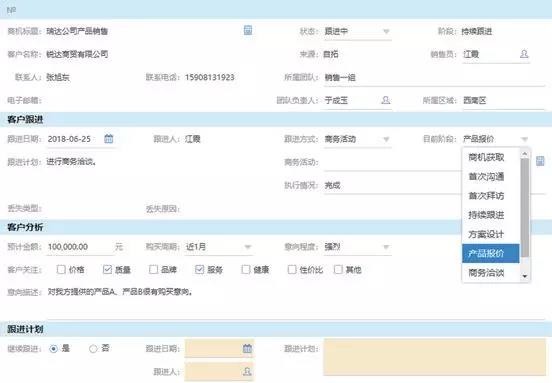Viewport: 552px width, 383px height.
Task: Click the 跟进人 value 江霞
Action: pyautogui.click(x=193, y=139)
